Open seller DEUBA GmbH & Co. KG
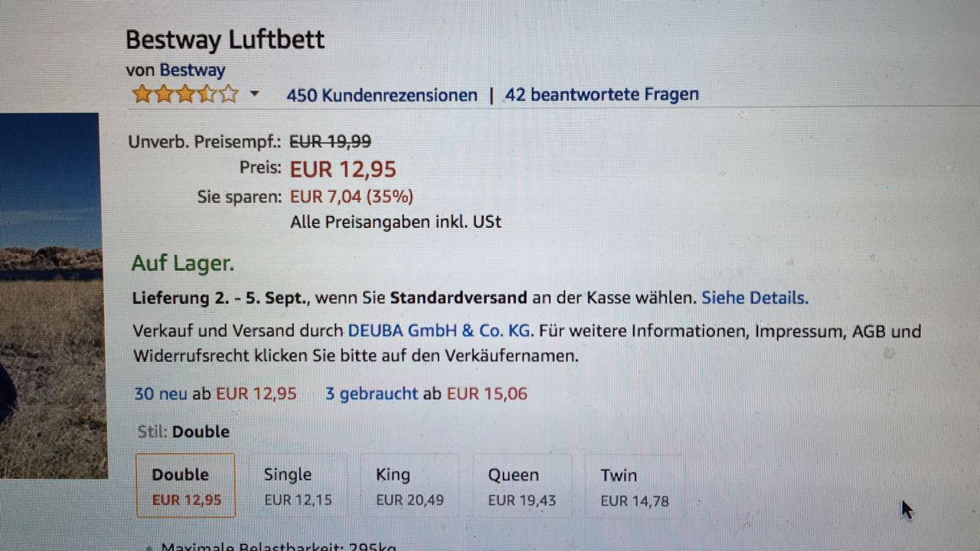The image size is (980, 551). click(439, 331)
